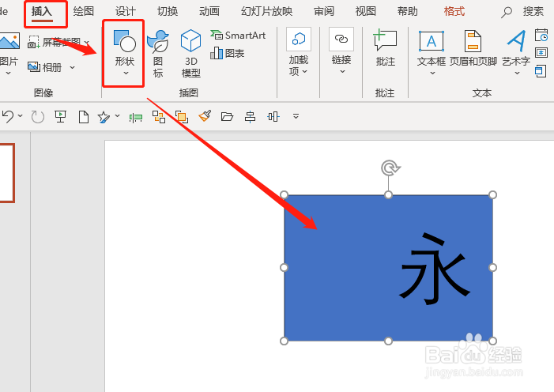Expand the 文本框 dropdown chevron
Screen dimensions: 554x392
[x=432, y=73]
